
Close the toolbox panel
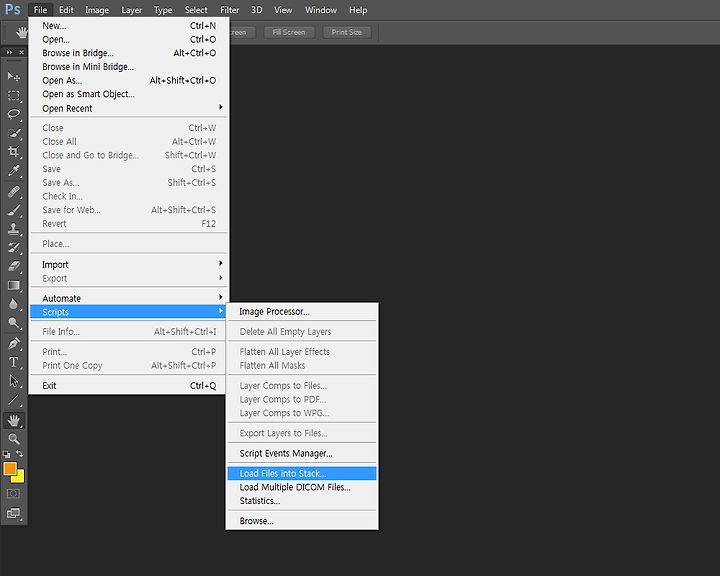(x=21, y=52)
